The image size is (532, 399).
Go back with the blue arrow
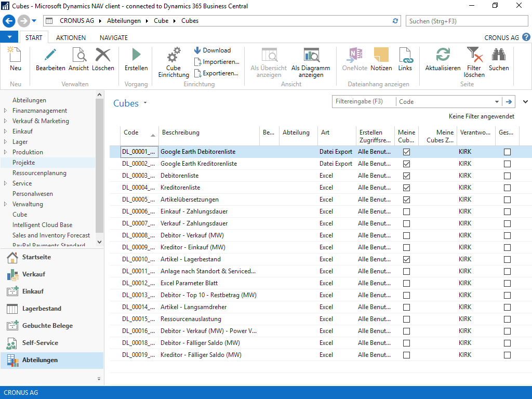coord(9,21)
